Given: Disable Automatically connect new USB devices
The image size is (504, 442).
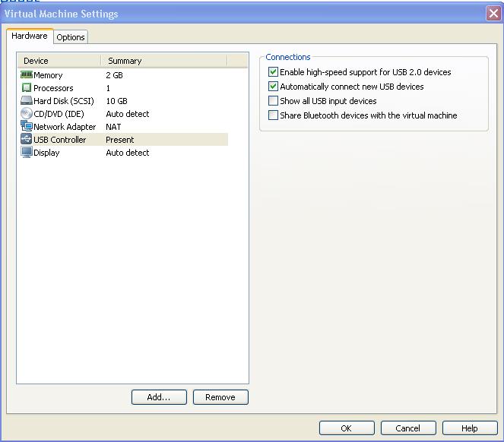Looking at the screenshot, I should pyautogui.click(x=273, y=87).
